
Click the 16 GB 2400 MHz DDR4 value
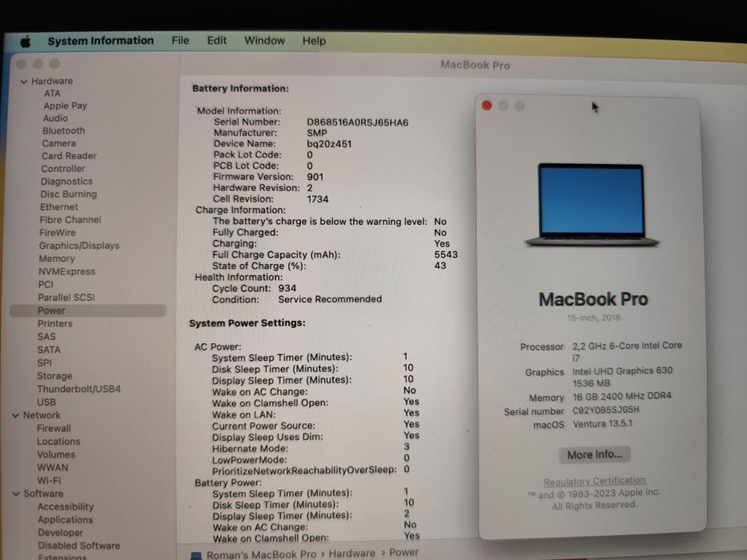pos(622,396)
